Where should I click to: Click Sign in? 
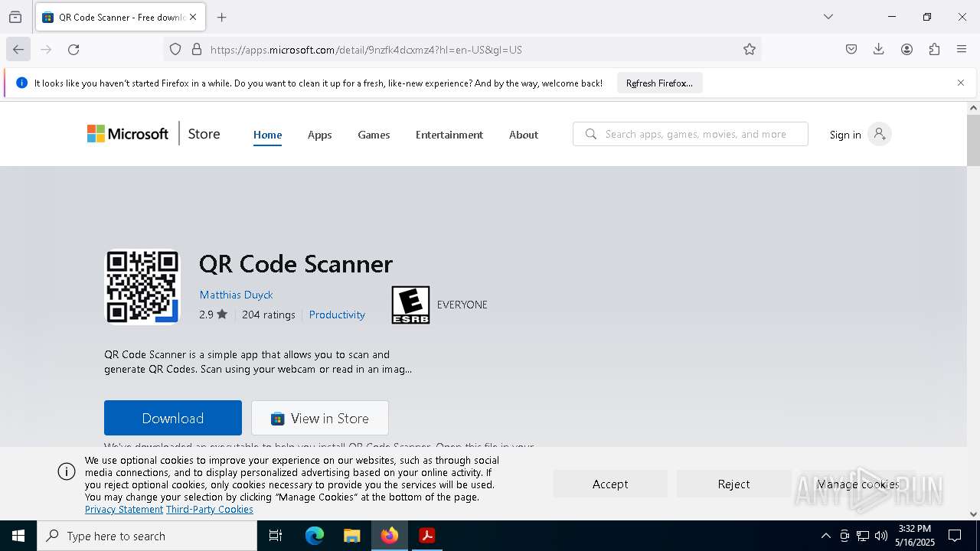click(x=845, y=135)
